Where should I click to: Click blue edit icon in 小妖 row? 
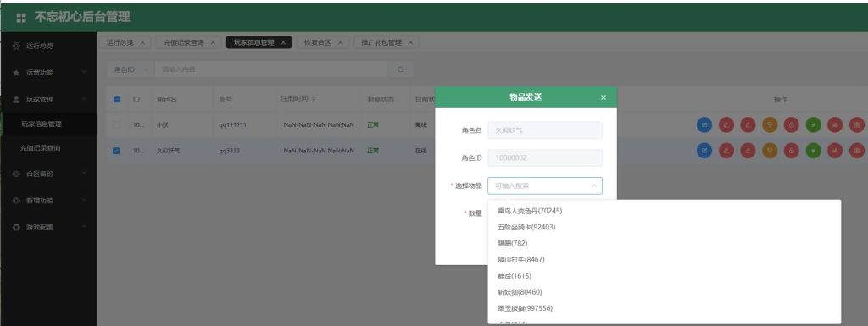pos(704,124)
